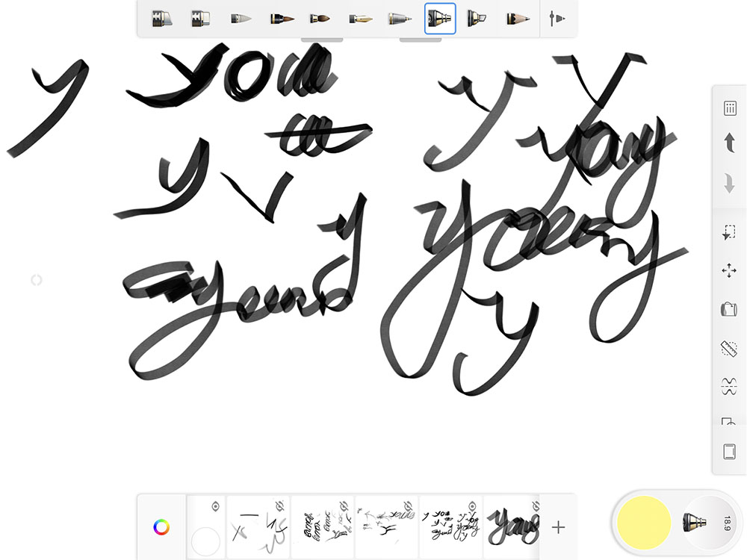Click the undo arrow
This screenshot has width=747, height=560.
point(729,143)
